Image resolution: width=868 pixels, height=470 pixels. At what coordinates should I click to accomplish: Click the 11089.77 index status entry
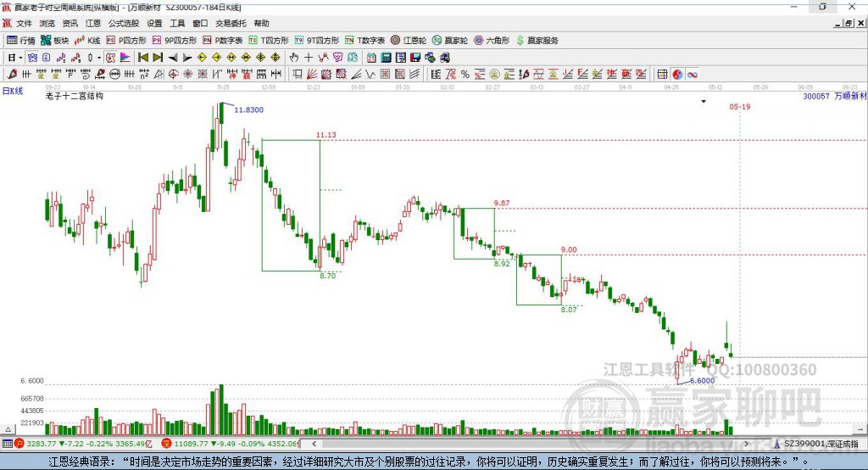click(231, 444)
